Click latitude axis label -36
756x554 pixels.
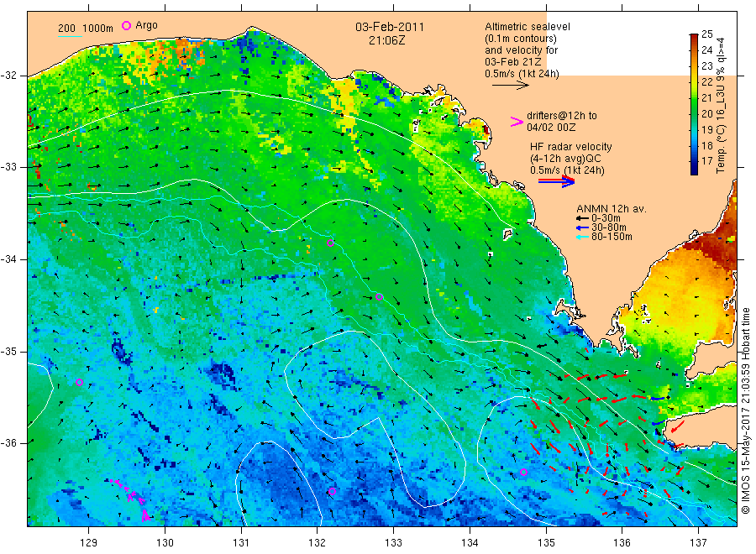pyautogui.click(x=8, y=442)
